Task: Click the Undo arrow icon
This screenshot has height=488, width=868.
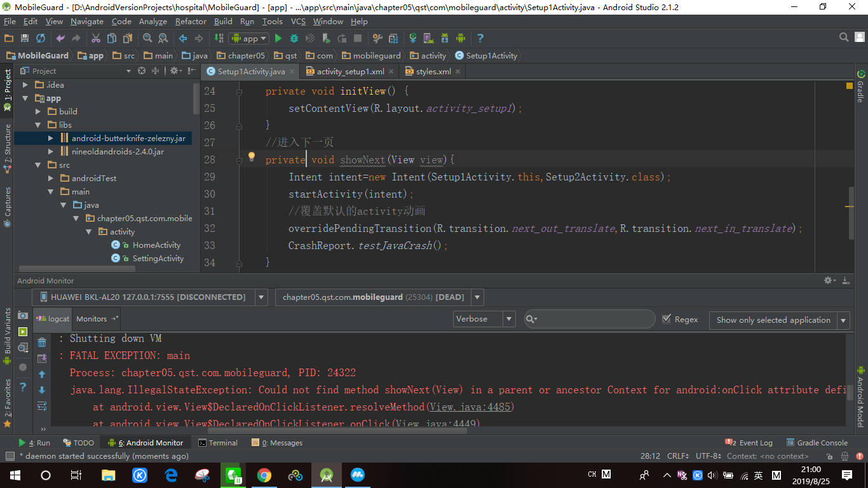Action: pos(60,38)
